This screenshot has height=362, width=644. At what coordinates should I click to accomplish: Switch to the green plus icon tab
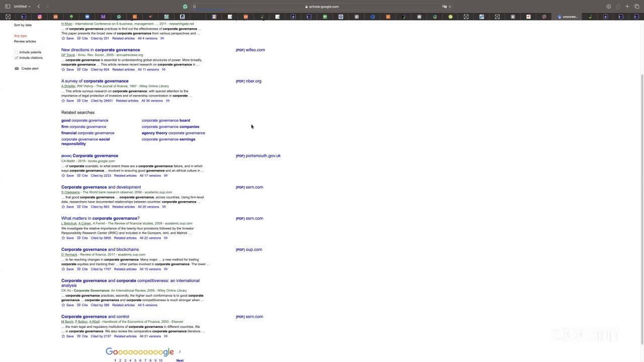click(x=325, y=17)
